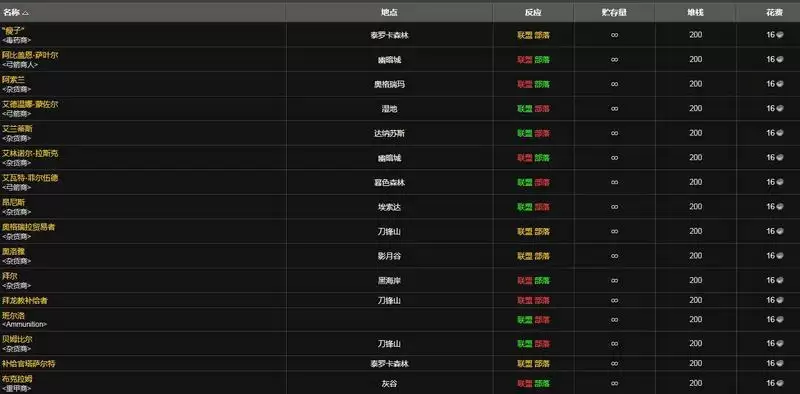Image resolution: width=800 pixels, height=394 pixels.
Task: Click the silver coin in the 班尔洛 row
Action: click(x=780, y=319)
